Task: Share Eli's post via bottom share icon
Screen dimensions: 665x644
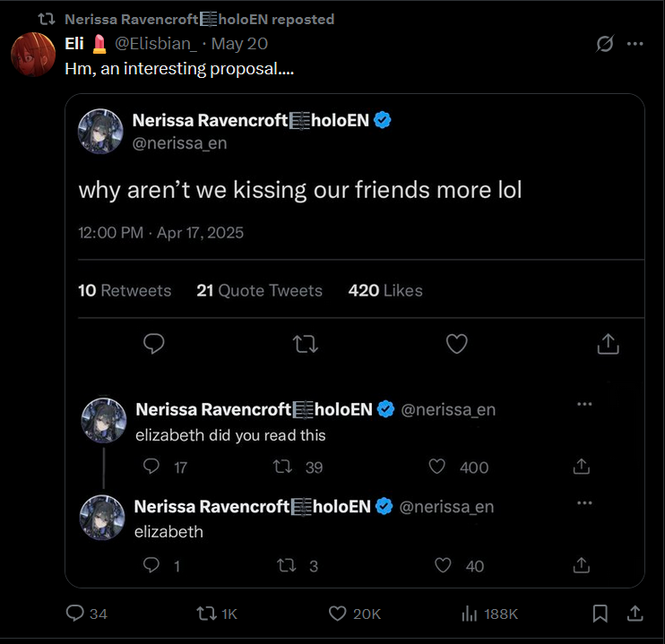Action: 635,614
